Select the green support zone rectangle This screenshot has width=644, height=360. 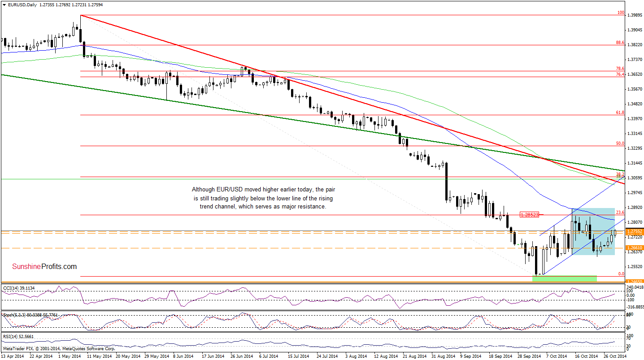[565, 278]
